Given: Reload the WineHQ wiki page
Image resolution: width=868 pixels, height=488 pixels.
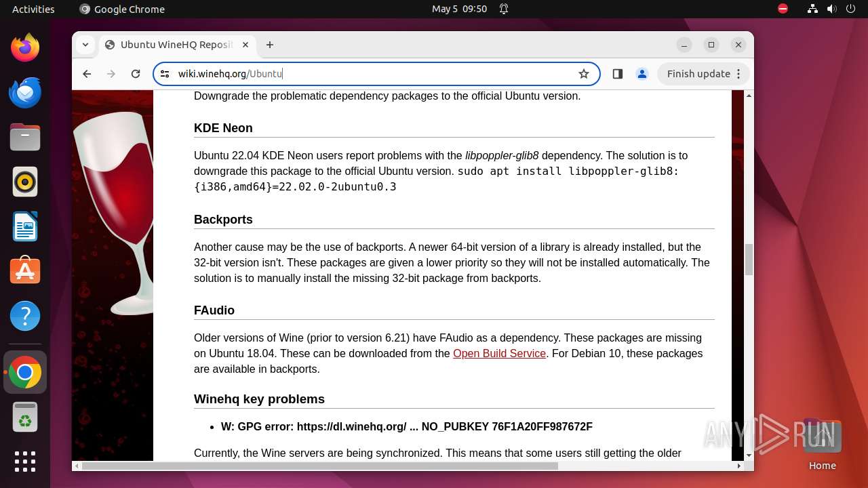Looking at the screenshot, I should point(136,74).
